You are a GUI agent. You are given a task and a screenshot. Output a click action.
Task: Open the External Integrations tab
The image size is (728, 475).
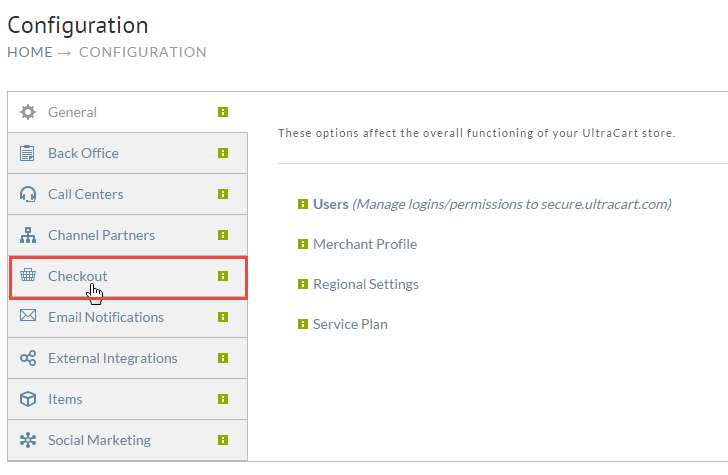[x=127, y=358]
